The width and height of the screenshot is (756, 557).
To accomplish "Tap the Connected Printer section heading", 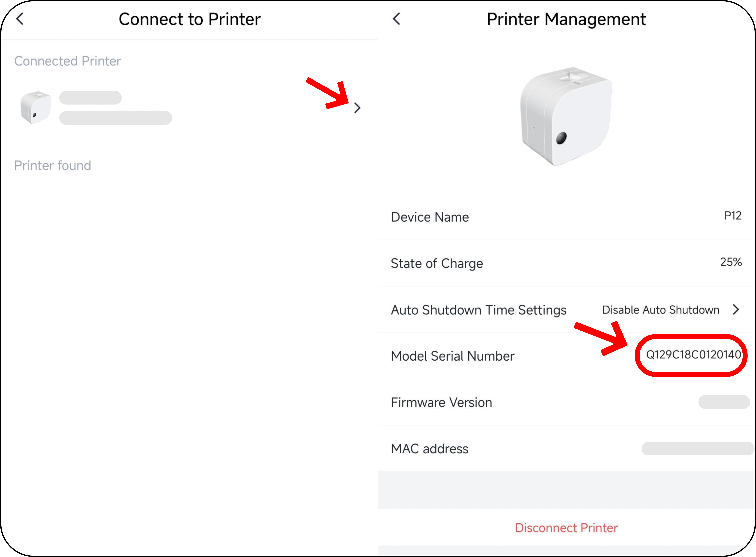I will pos(67,61).
